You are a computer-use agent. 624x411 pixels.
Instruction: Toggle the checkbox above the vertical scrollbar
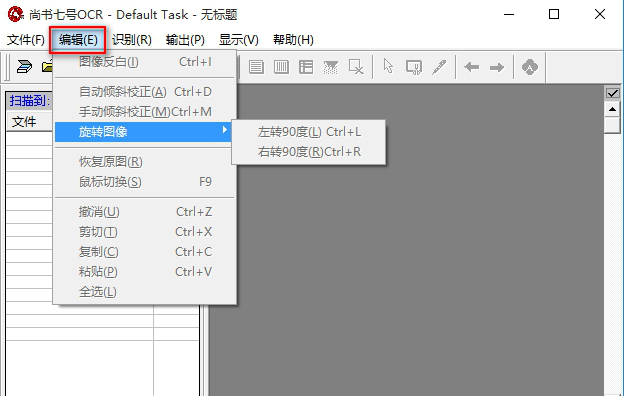612,93
